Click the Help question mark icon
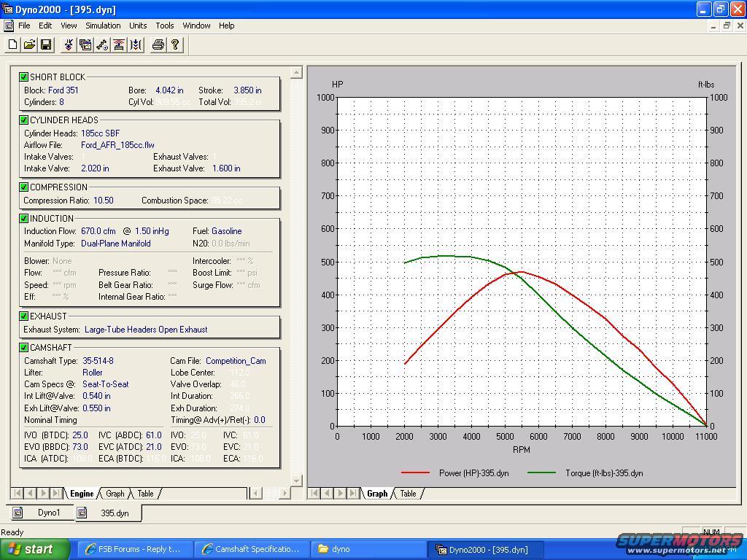 pyautogui.click(x=174, y=45)
